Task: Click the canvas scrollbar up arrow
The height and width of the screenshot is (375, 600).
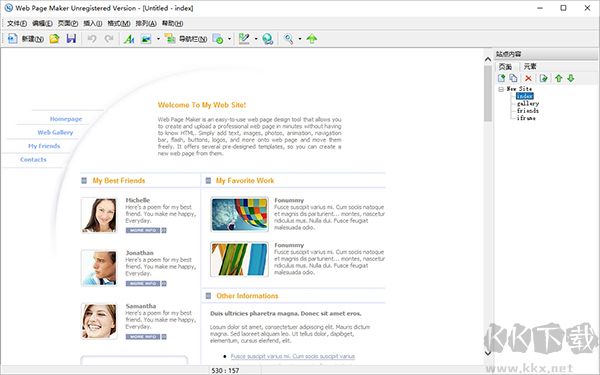Action: [x=488, y=59]
